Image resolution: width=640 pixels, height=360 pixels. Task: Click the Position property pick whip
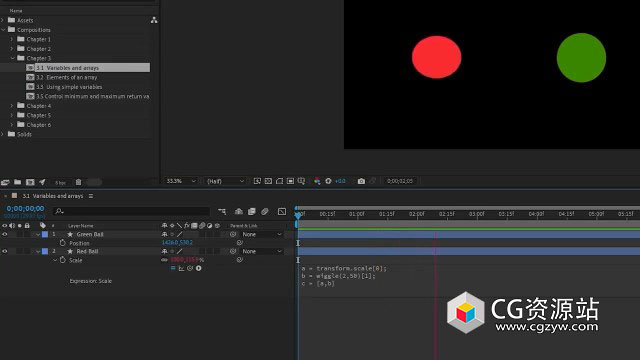click(240, 243)
